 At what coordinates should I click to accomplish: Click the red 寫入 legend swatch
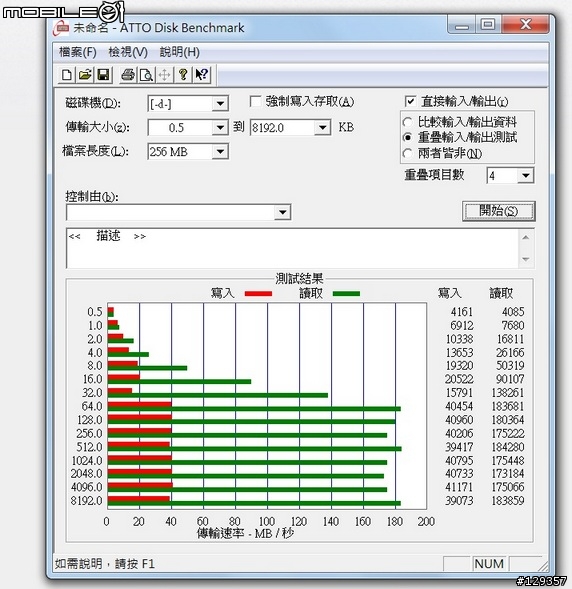pos(258,294)
